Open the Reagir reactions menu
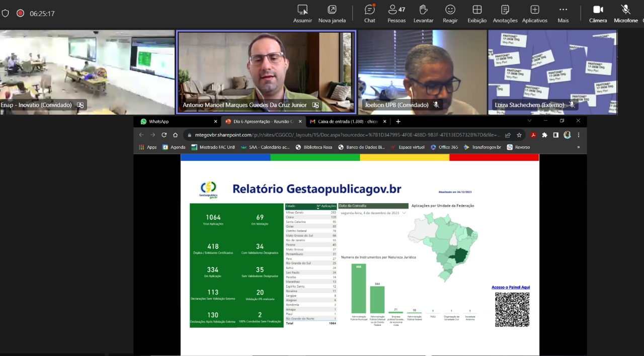The width and height of the screenshot is (644, 356). pos(450,13)
